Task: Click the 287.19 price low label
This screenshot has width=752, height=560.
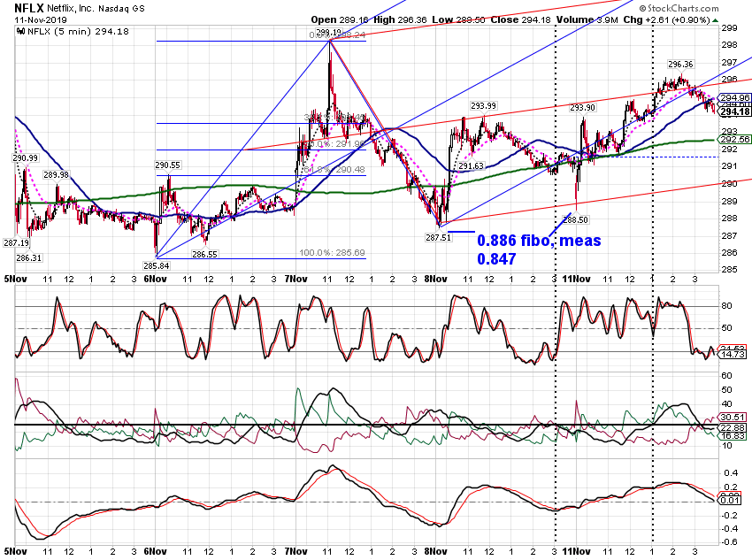Action: pos(16,243)
